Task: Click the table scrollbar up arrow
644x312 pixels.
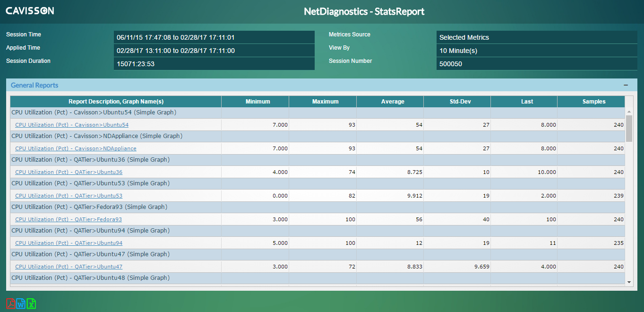Action: pos(629,112)
